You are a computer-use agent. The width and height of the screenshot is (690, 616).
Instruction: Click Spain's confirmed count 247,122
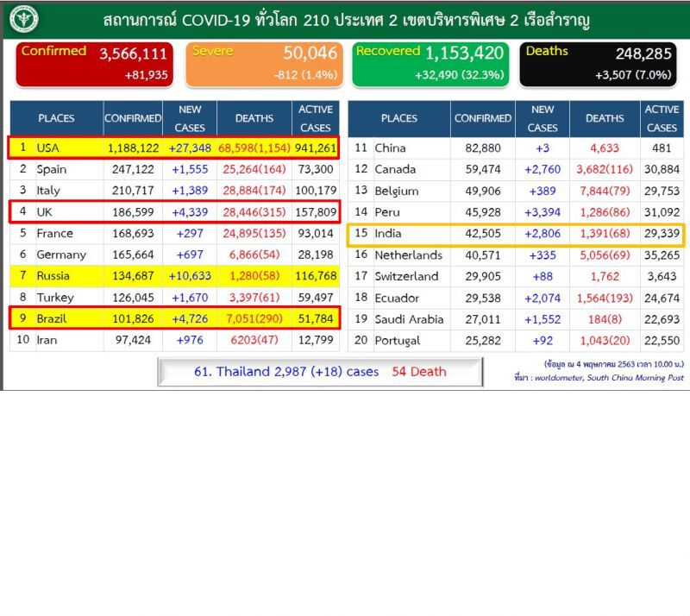133,169
